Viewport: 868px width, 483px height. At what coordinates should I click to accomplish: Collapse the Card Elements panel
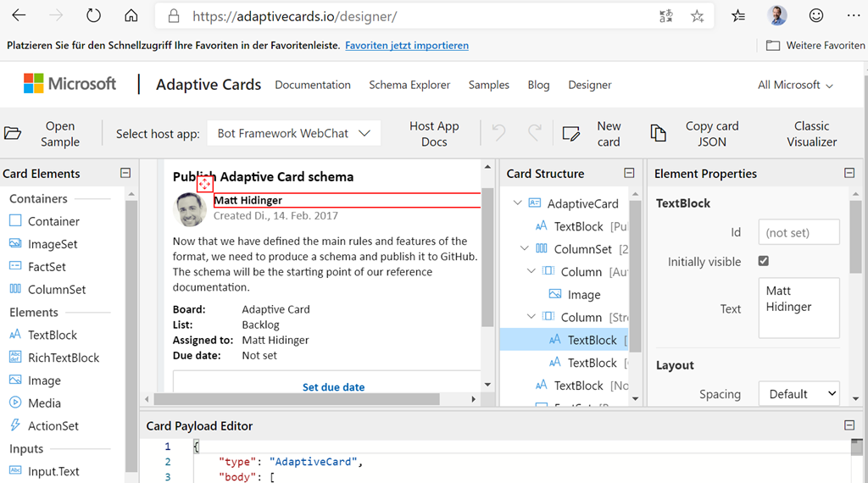tap(125, 173)
